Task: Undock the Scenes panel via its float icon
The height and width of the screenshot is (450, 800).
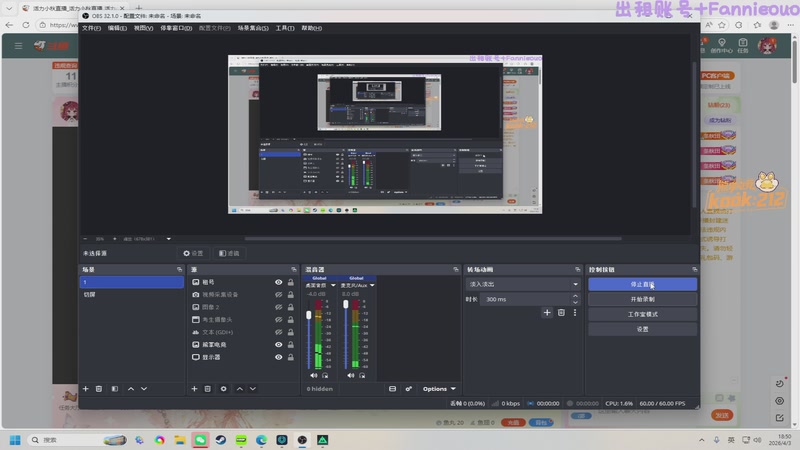Action: 179,269
